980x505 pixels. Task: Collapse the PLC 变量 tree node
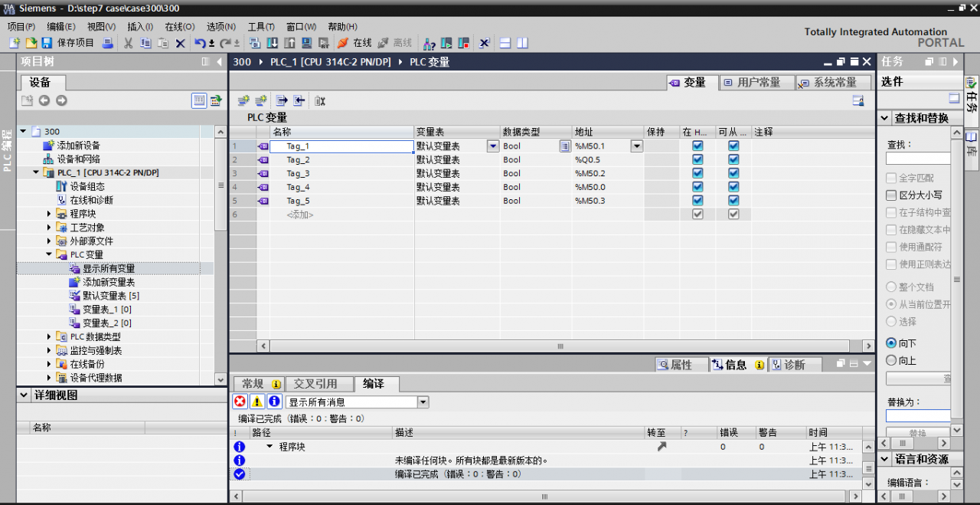coord(50,254)
